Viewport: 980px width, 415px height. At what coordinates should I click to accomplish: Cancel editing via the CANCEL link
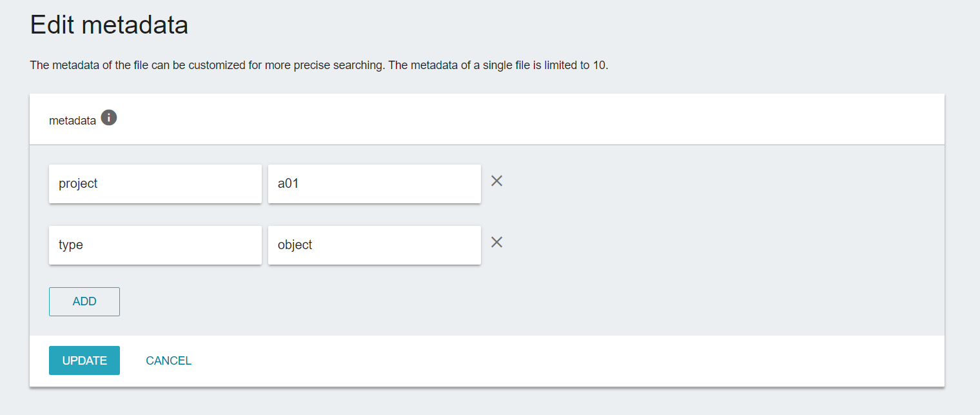168,361
